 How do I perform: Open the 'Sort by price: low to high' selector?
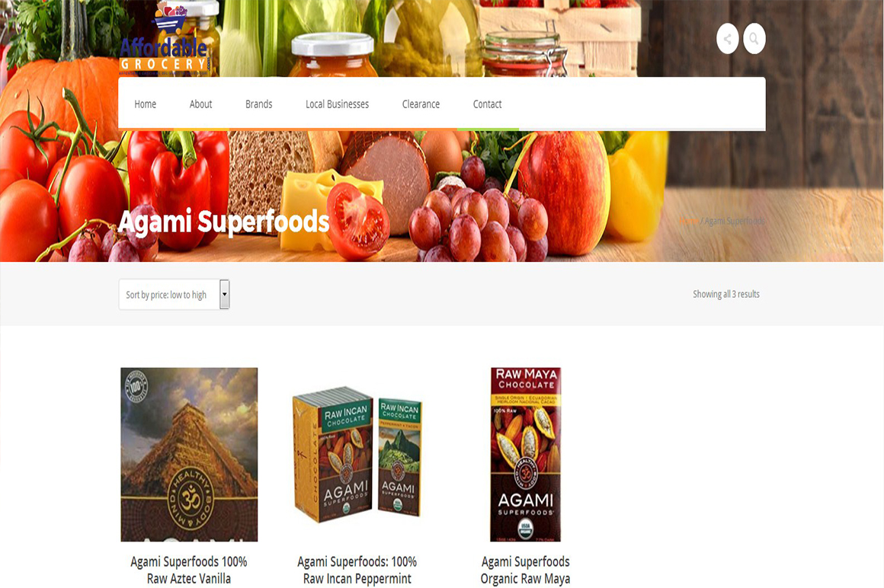[174, 294]
